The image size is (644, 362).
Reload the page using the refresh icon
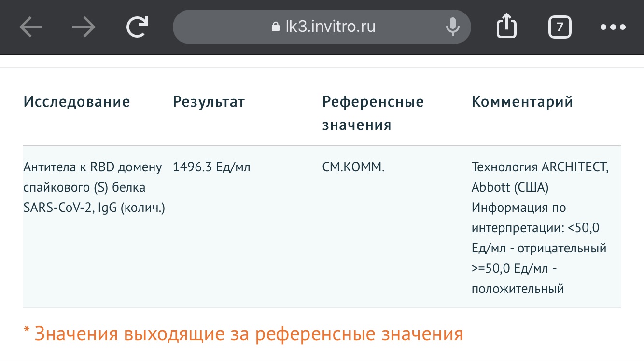click(137, 27)
